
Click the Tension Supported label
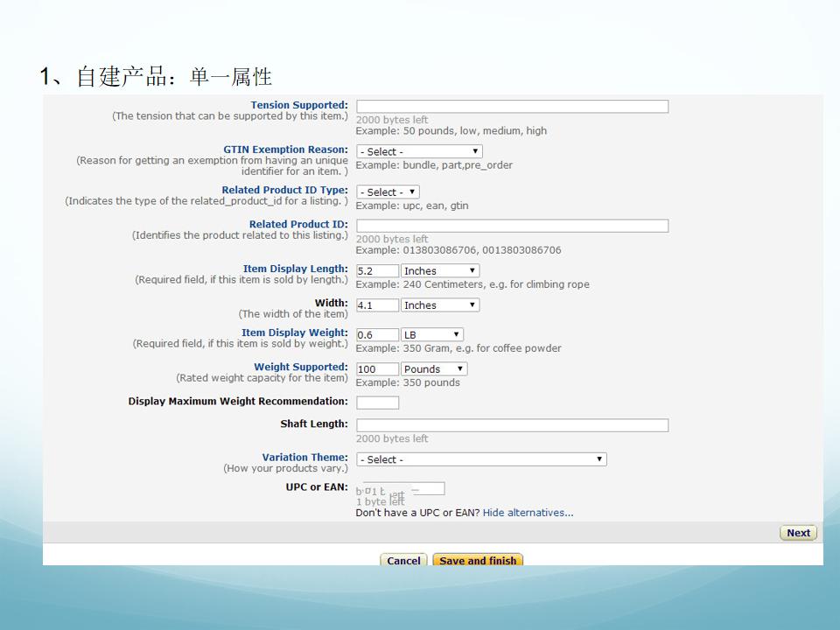coord(299,105)
